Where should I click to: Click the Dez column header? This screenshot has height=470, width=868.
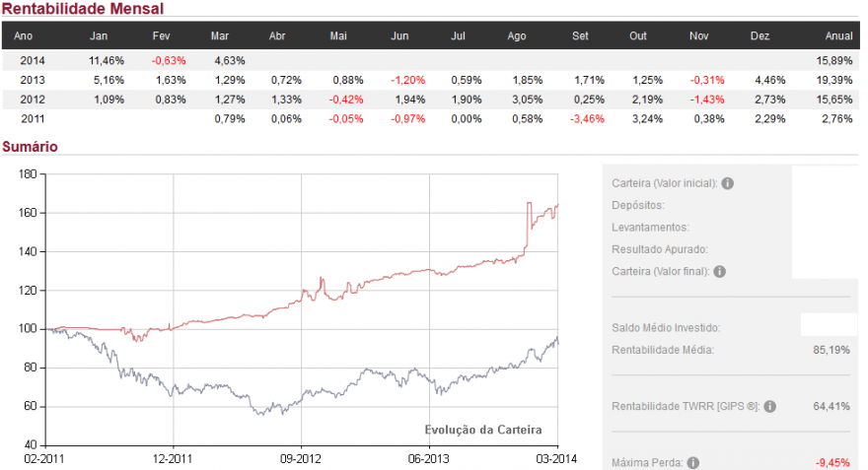click(x=759, y=35)
